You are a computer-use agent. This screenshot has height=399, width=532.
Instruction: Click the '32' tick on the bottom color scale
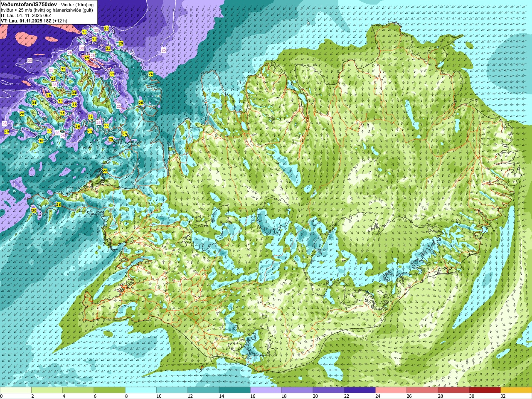503,396
